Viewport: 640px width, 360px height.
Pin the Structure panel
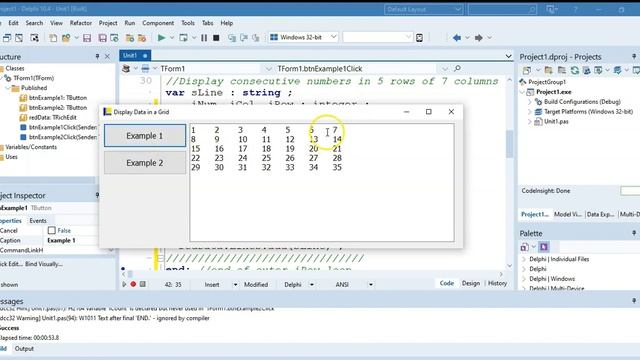coord(97,56)
